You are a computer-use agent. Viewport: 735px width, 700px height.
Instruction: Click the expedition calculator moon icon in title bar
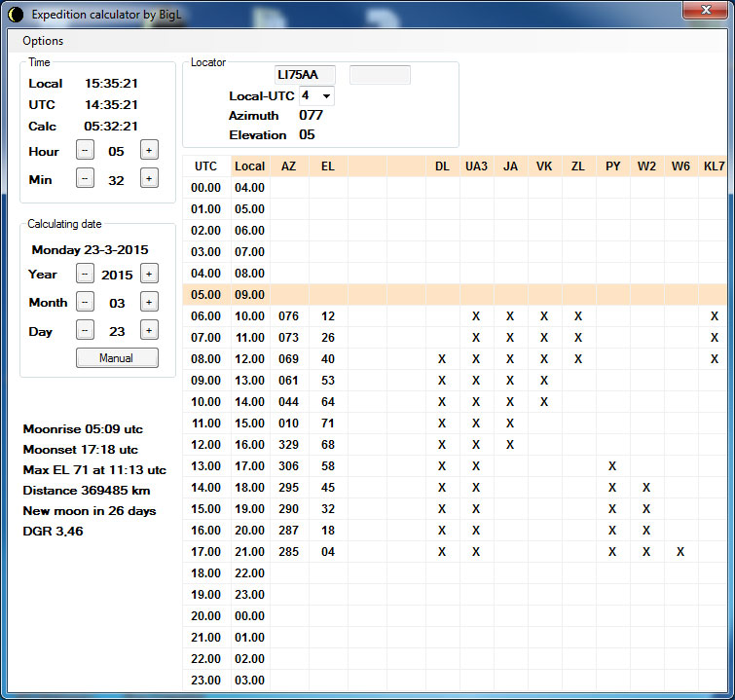coord(16,15)
